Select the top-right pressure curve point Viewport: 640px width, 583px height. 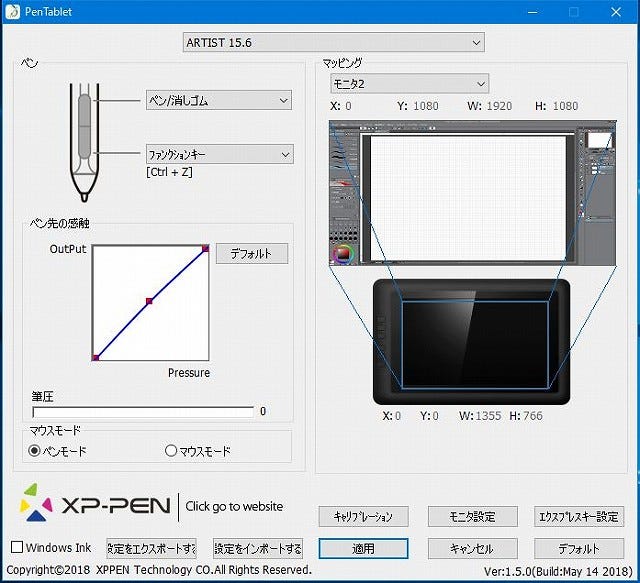pyautogui.click(x=206, y=248)
